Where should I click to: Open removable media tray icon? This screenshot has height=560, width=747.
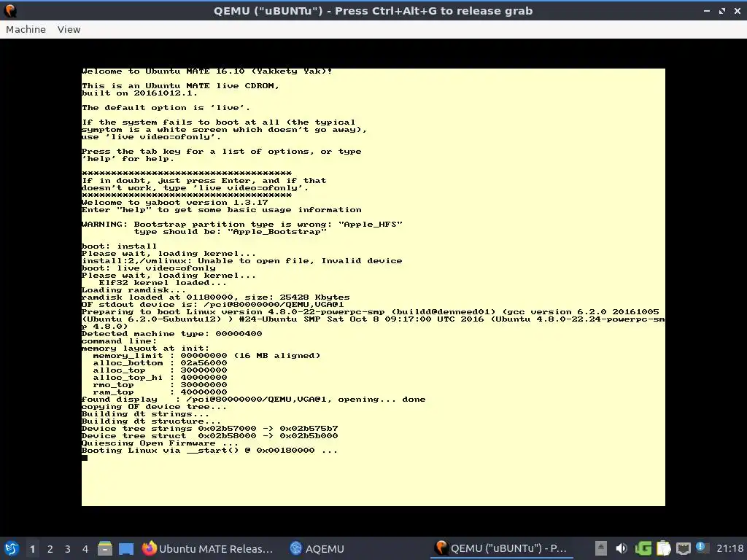pos(601,548)
